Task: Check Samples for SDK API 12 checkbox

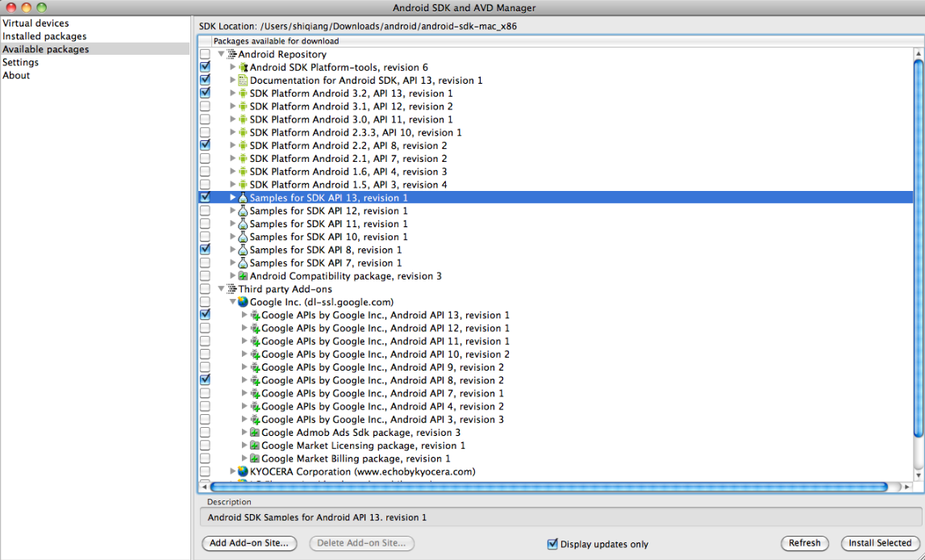Action: click(x=205, y=210)
